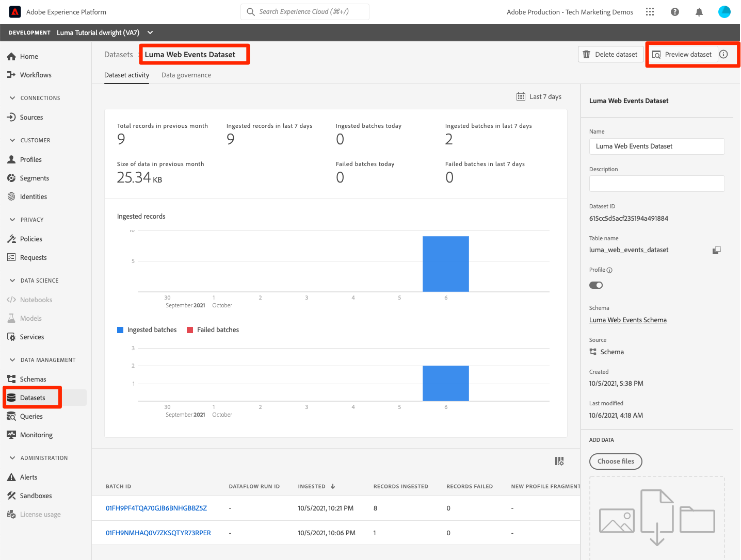Go to Datasets breadcrumb
741x560 pixels.
119,55
